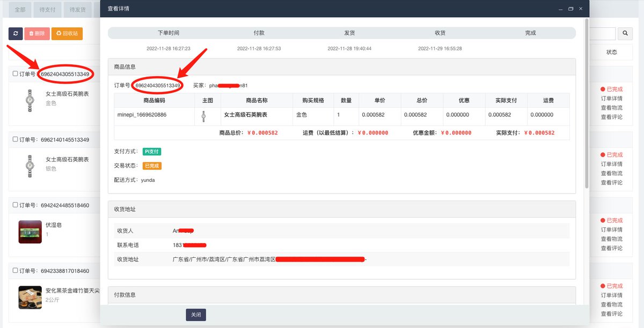The height and width of the screenshot is (328, 644).
Task: Tick checkbox for order 6962140145513349
Action: (x=16, y=139)
